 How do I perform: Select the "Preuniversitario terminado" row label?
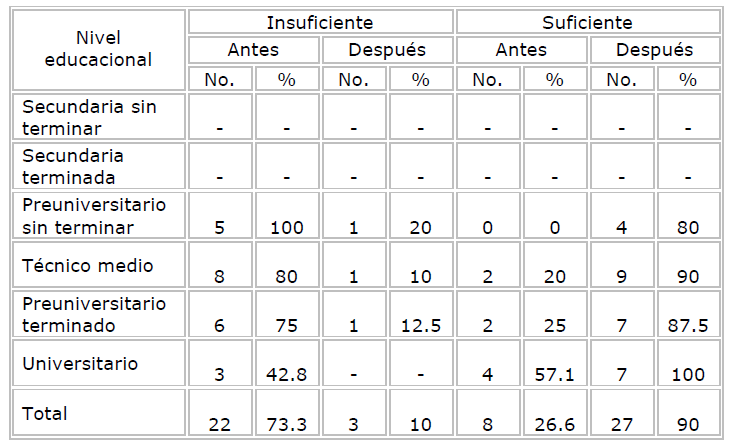click(x=94, y=313)
